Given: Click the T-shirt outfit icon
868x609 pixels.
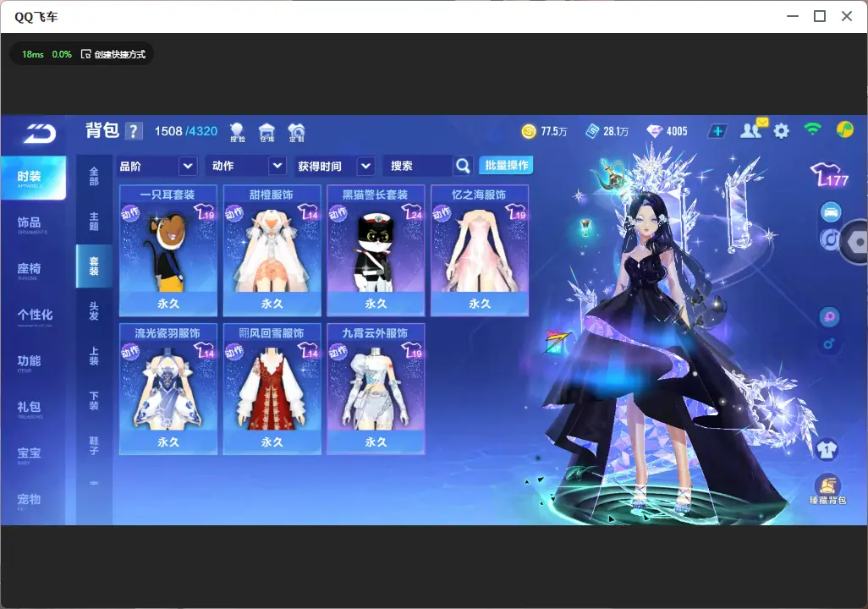Looking at the screenshot, I should pos(827,449).
